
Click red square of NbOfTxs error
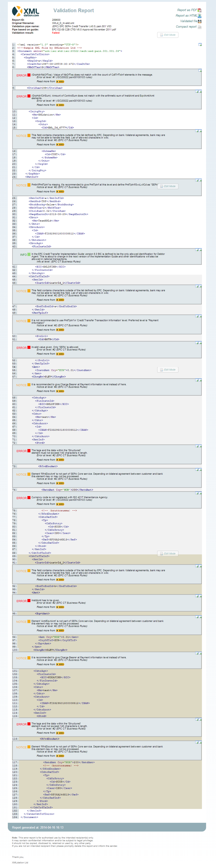point(29,75)
